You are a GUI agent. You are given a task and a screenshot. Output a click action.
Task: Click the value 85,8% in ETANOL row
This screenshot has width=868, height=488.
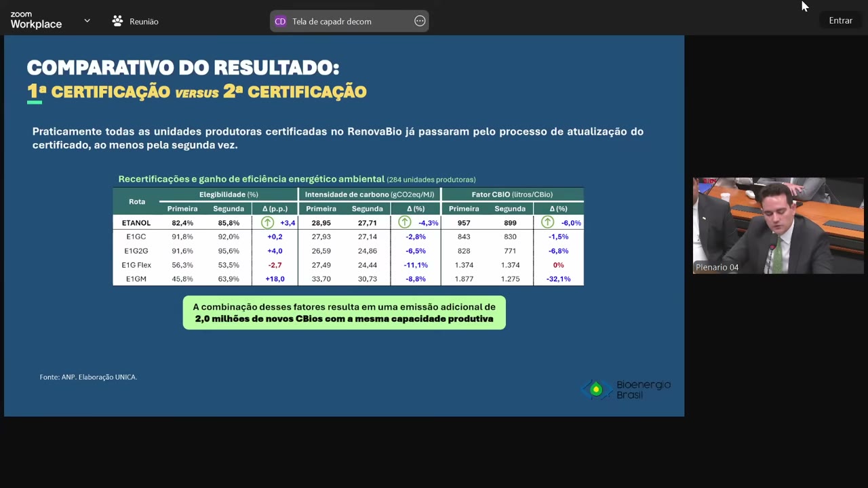point(229,223)
